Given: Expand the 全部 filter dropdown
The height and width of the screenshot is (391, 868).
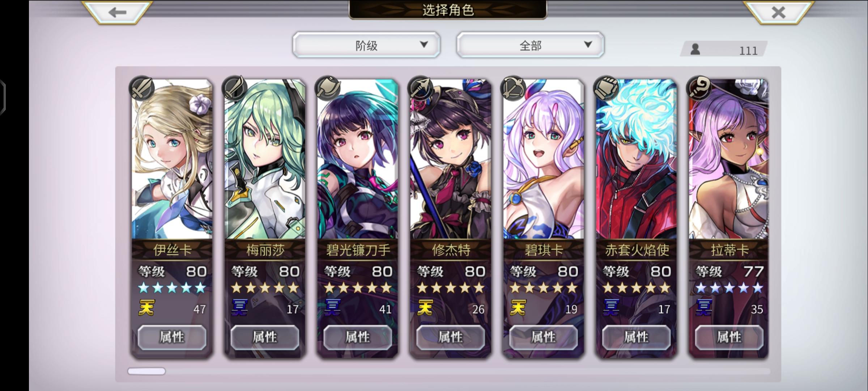Looking at the screenshot, I should (x=530, y=45).
